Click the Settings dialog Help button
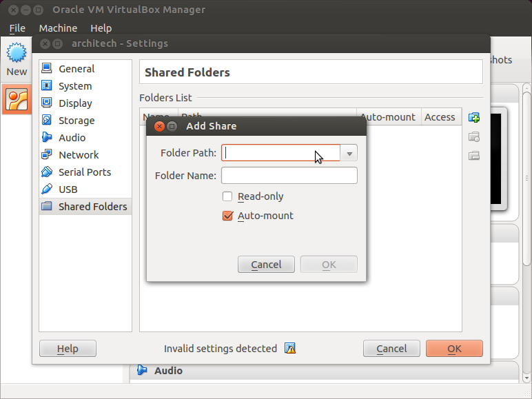Screen dimensions: 532x399 tap(68, 349)
